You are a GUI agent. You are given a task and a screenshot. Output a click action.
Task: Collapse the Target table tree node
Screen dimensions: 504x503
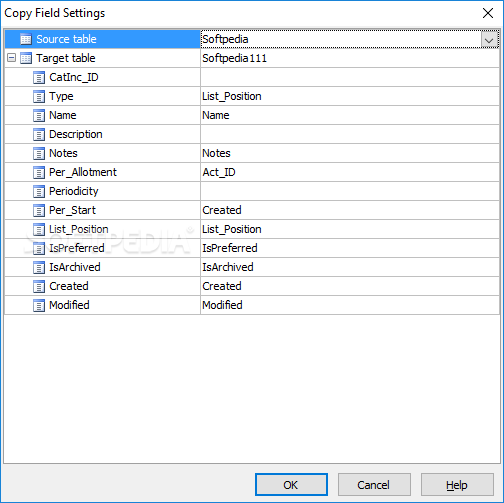tap(11, 58)
